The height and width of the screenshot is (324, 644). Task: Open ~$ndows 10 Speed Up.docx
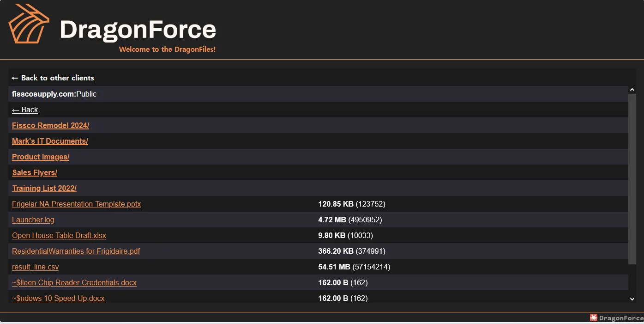[59, 299]
